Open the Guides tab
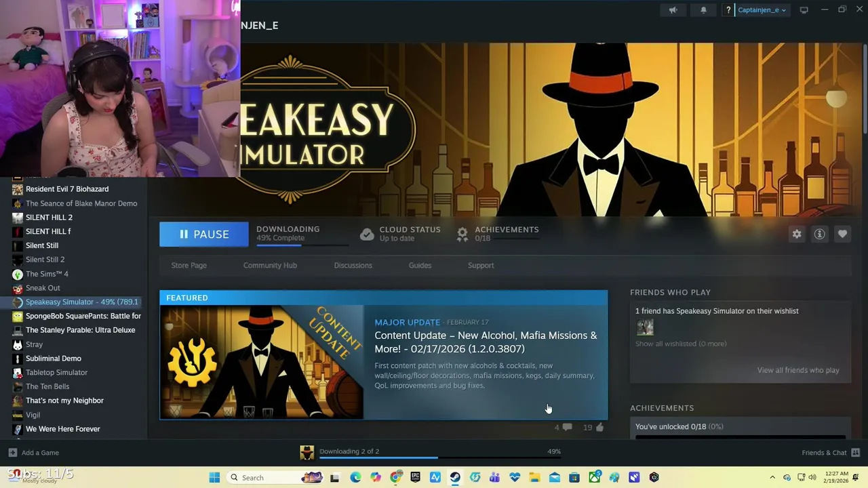 click(420, 265)
